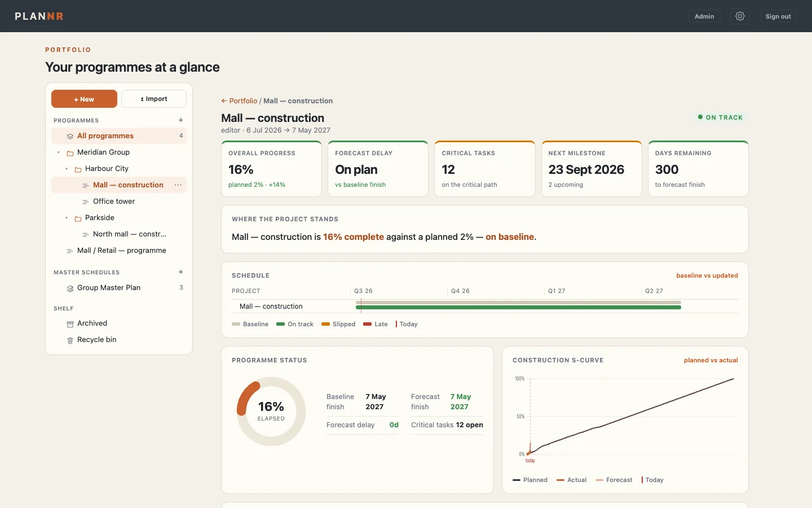Go back via the Portfolio breadcrumb link
The image size is (812, 508).
(239, 101)
